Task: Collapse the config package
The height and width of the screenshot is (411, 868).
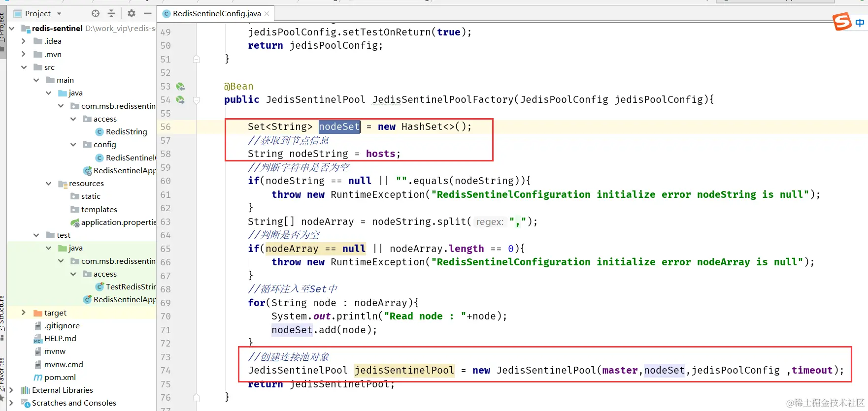Action: (x=73, y=145)
